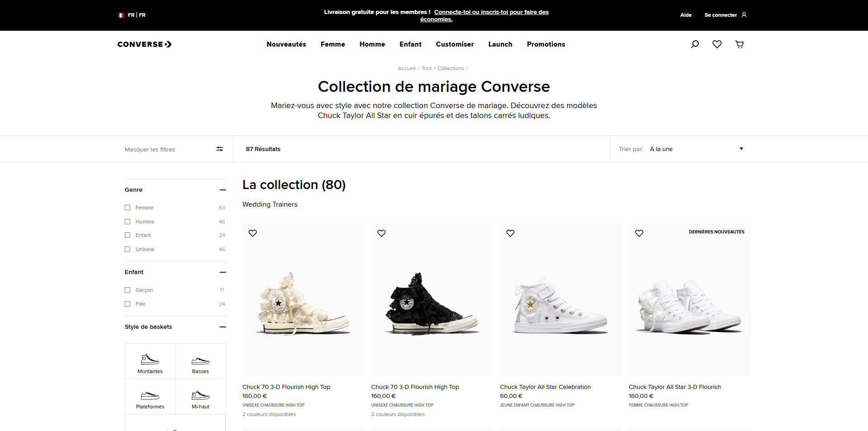
Task: Click Masquer les filtres
Action: 150,149
